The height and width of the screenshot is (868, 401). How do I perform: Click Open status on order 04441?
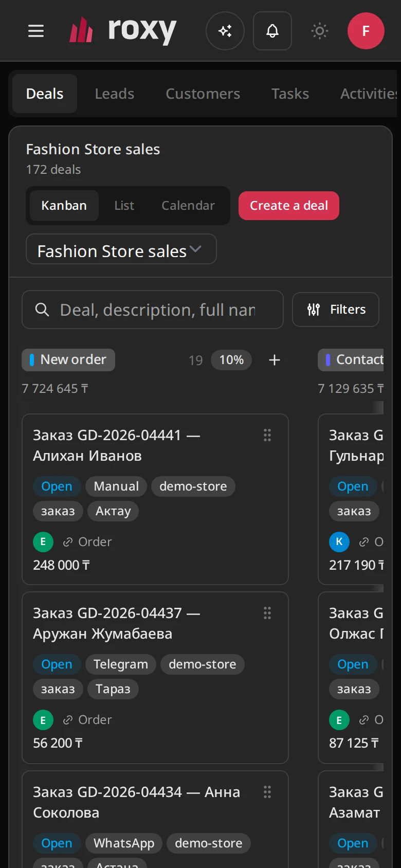(x=57, y=486)
